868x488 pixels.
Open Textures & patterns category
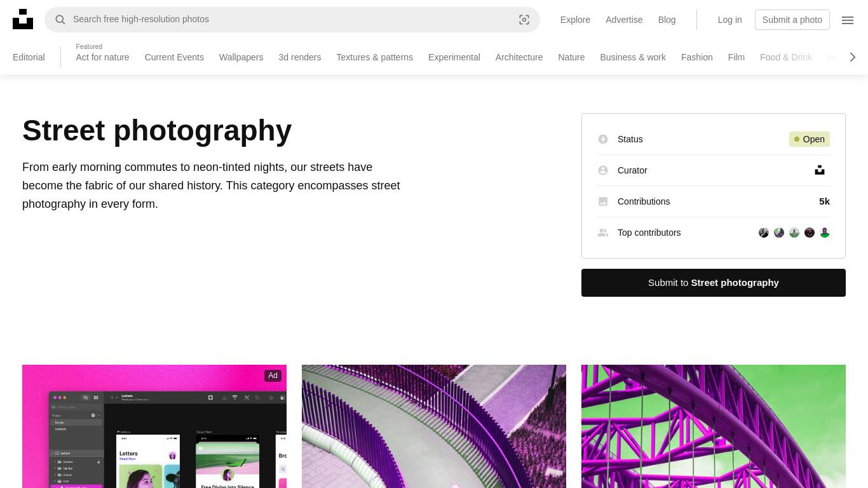pos(374,57)
